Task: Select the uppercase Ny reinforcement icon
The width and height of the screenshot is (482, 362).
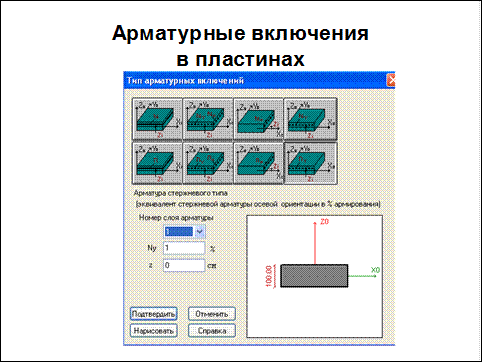Action: click(x=310, y=119)
